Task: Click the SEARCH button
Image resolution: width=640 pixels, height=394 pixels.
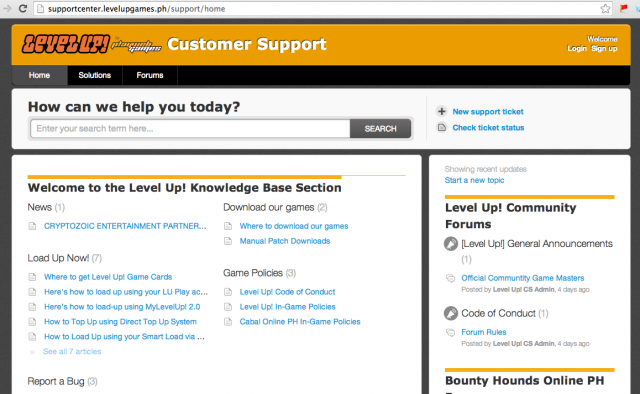Action: point(380,129)
